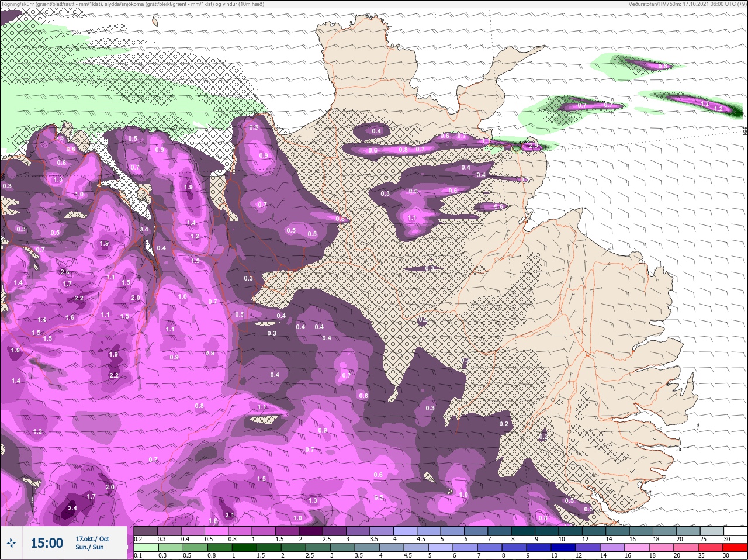748x560 pixels.
Task: Pick the top legend swatch between 0.2 and 0.3
Action: point(146,531)
